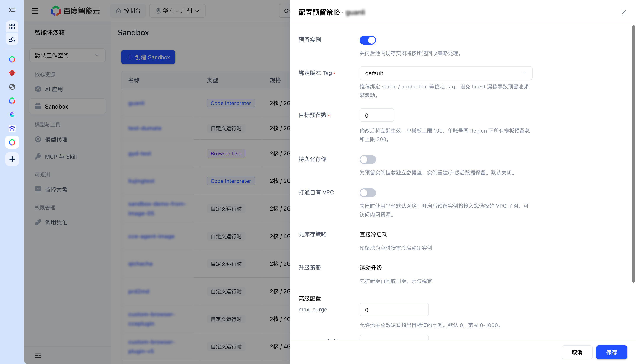The image size is (636, 364).
Task: Click the hamburger menu icon beside Baidu logo
Action: pyautogui.click(x=35, y=11)
